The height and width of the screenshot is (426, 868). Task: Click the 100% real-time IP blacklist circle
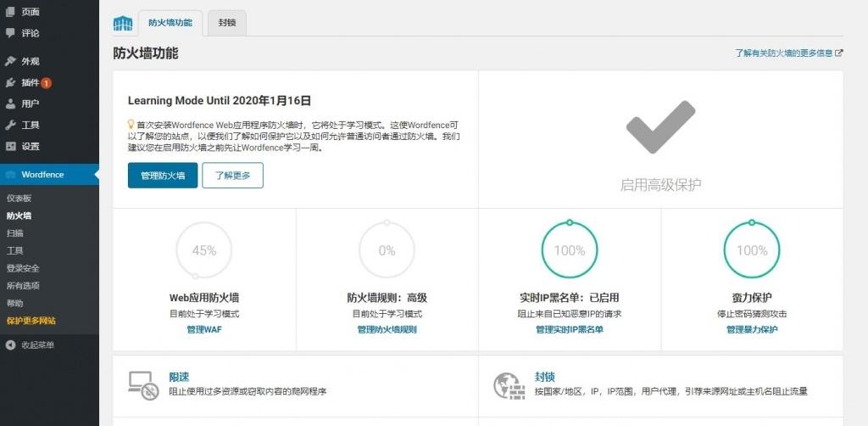(570, 250)
